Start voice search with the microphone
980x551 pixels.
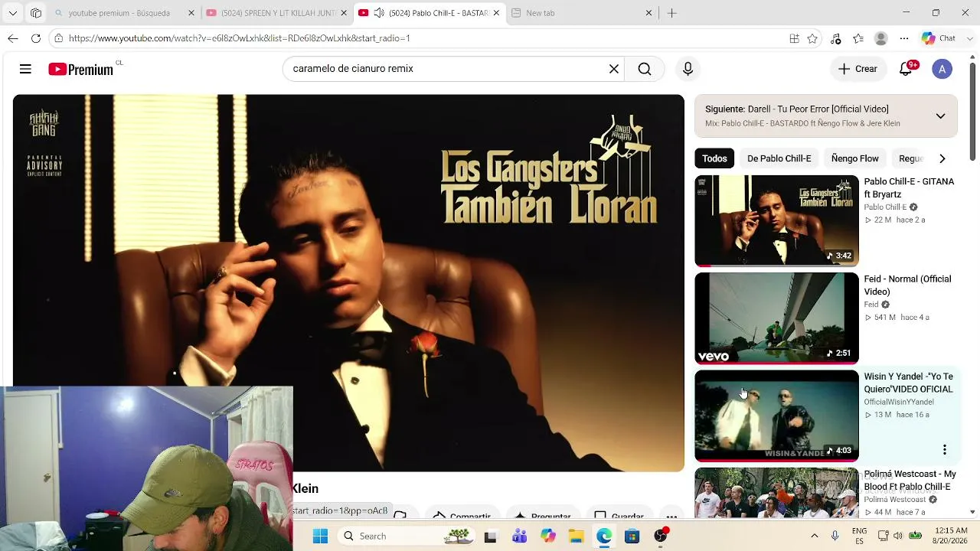688,69
